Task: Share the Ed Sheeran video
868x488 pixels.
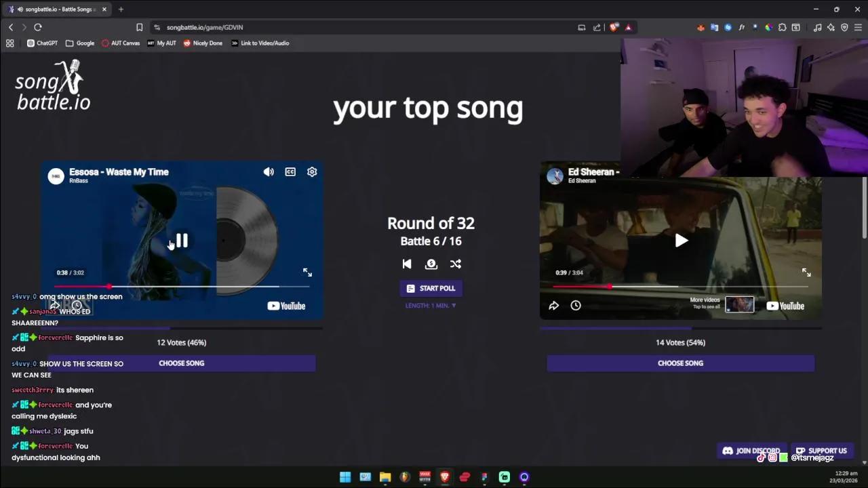Action: [x=554, y=306]
